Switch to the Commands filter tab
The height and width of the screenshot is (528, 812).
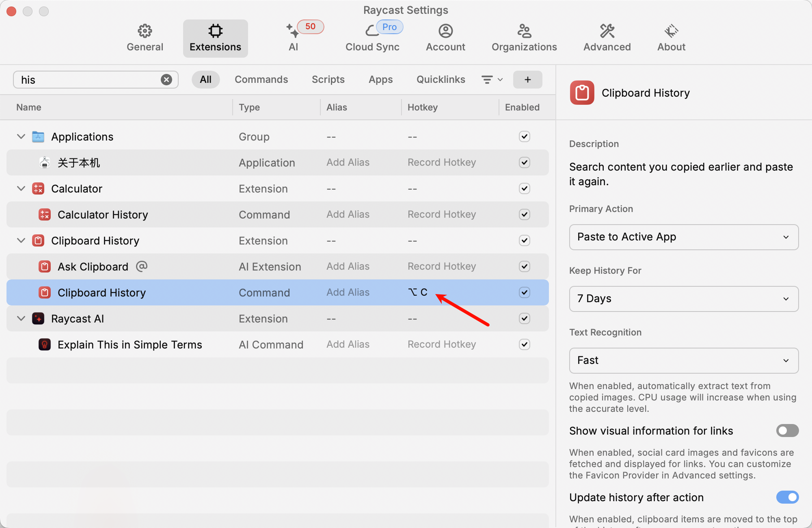(261, 80)
